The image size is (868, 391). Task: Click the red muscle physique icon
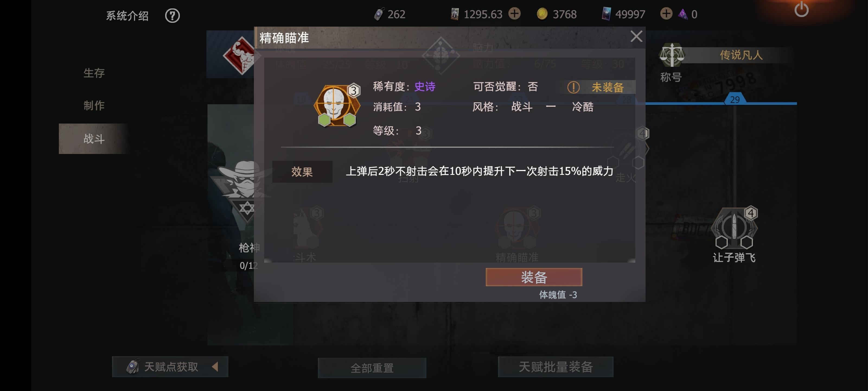click(242, 56)
